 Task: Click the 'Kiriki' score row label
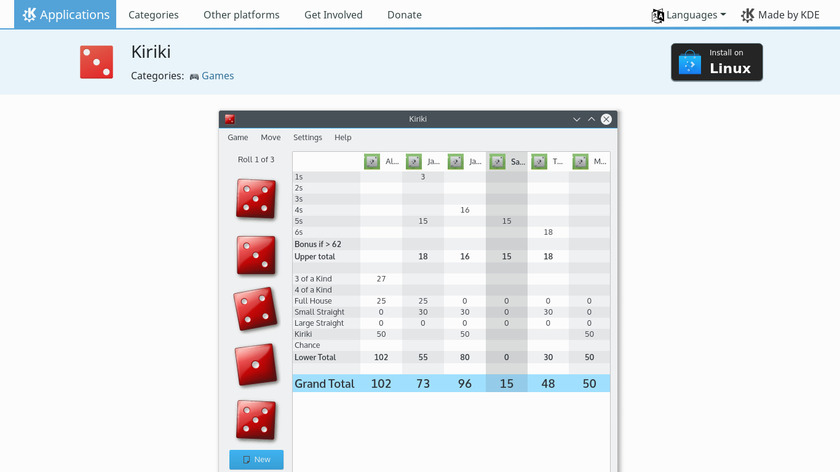(x=303, y=334)
